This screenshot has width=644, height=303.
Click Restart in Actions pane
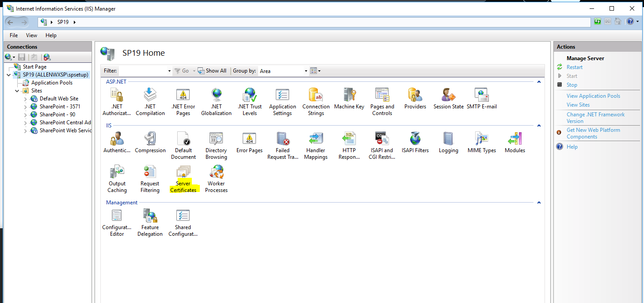(575, 67)
